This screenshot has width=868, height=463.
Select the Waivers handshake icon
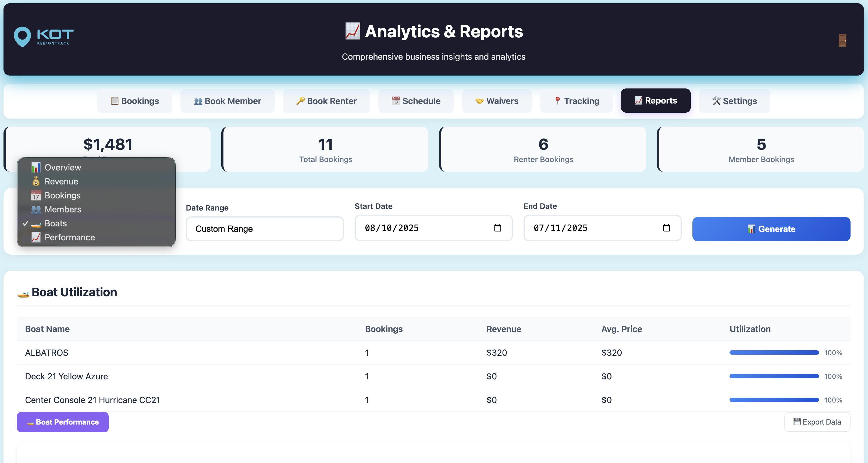tap(479, 101)
